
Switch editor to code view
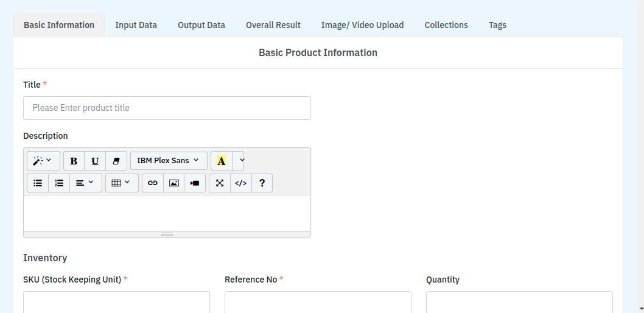pyautogui.click(x=241, y=183)
